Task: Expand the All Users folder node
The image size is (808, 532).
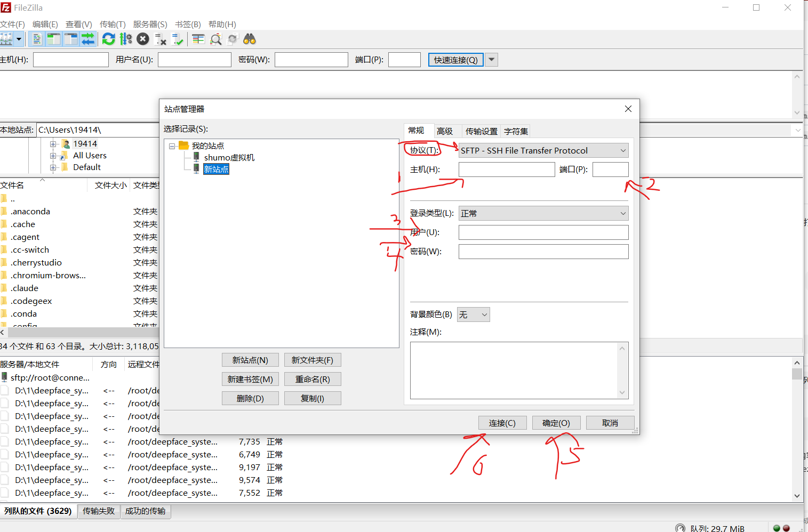Action: pos(53,156)
